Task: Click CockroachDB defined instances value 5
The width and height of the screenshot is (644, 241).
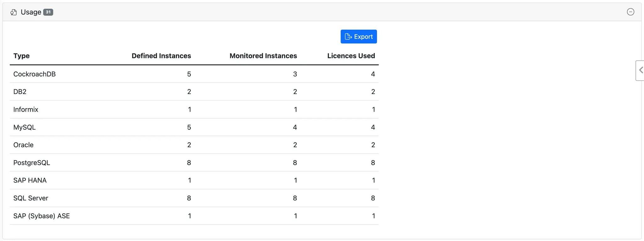Action: tap(189, 74)
